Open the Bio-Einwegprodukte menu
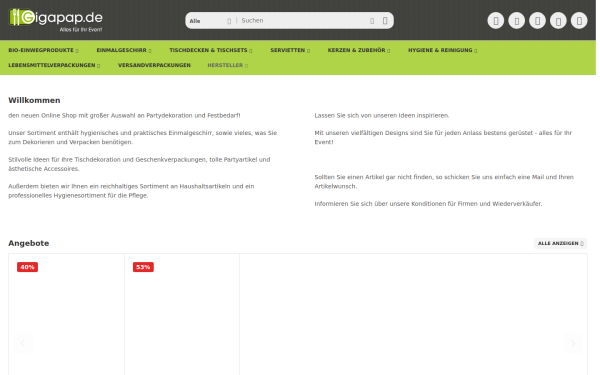This screenshot has height=375, width=600. 43,50
